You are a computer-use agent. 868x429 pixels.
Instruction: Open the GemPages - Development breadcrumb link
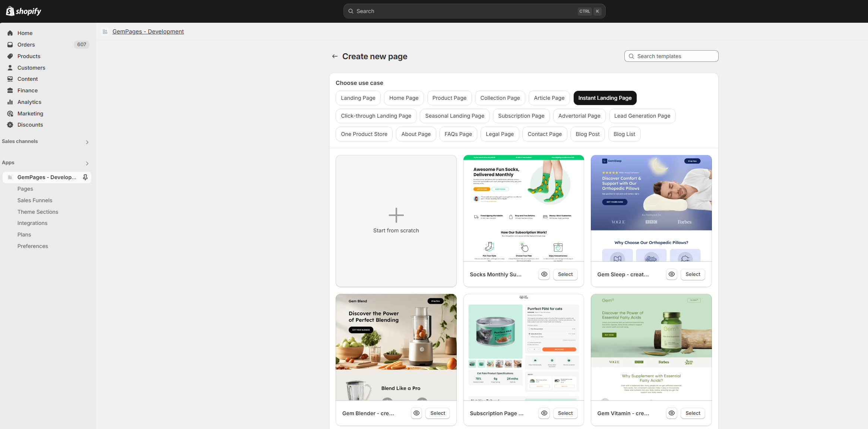pos(148,31)
